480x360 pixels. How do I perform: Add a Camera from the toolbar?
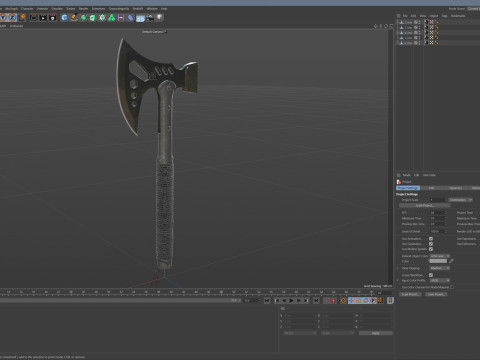pos(150,17)
